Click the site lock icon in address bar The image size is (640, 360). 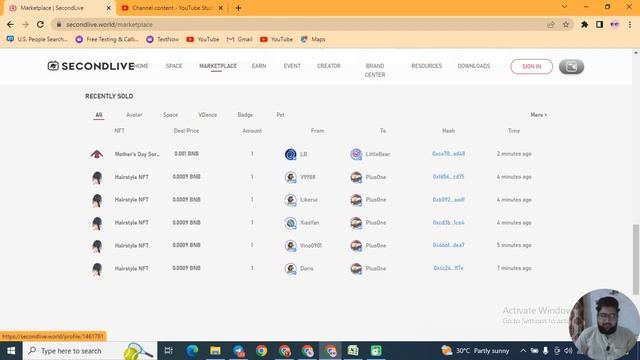coord(59,24)
